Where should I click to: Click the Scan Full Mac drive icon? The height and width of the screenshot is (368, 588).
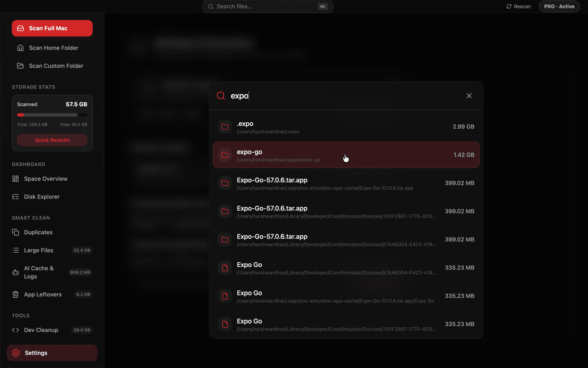20,28
